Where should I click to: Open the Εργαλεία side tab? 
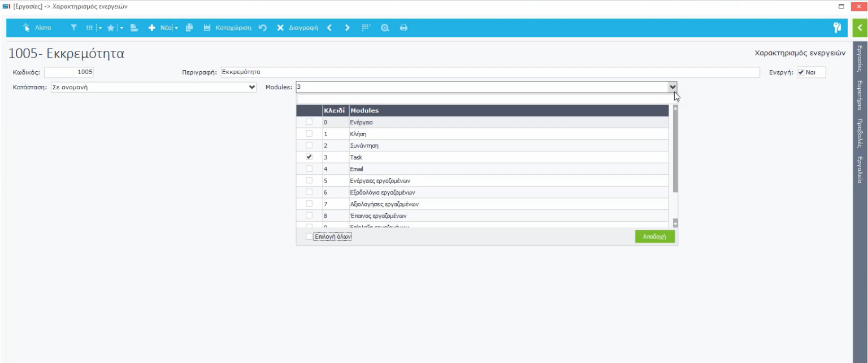click(860, 170)
